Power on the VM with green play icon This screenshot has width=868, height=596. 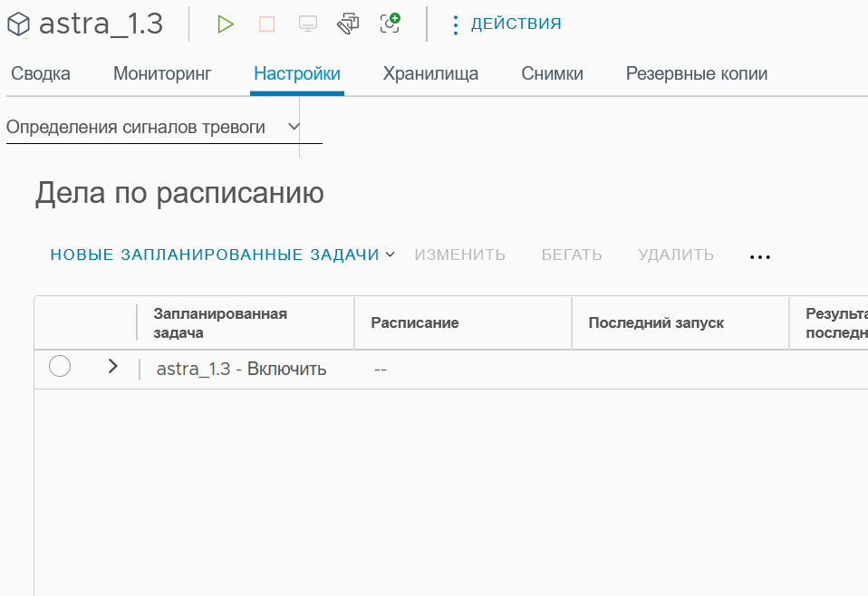[x=226, y=24]
